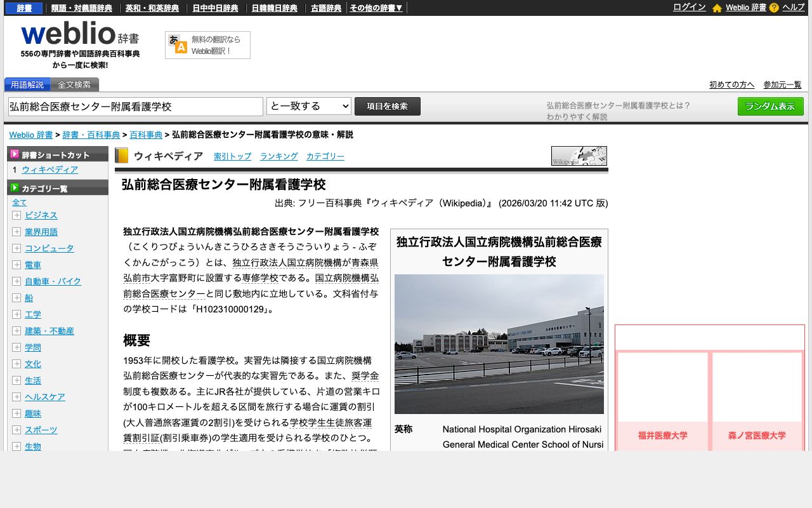Open the と一致する match-type dropdown
Viewport: 812px width, 508px height.
coord(309,106)
